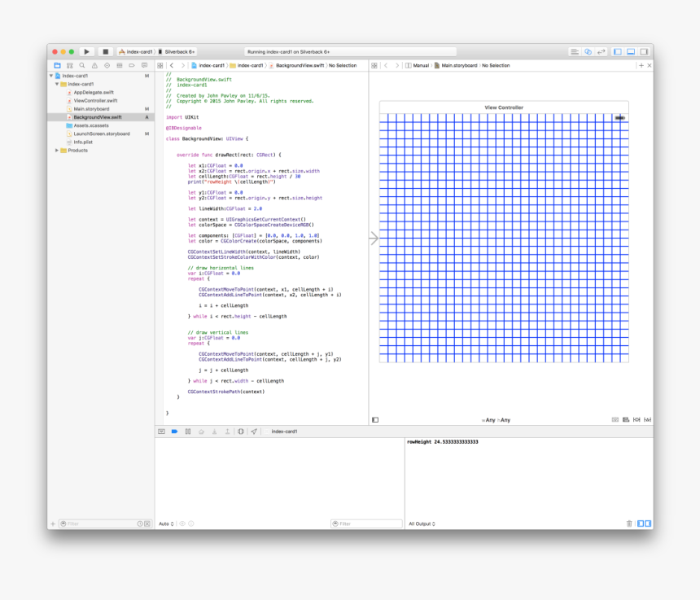Open the Issue navigator warning icon
Screen dimensions: 700x600
(95, 66)
